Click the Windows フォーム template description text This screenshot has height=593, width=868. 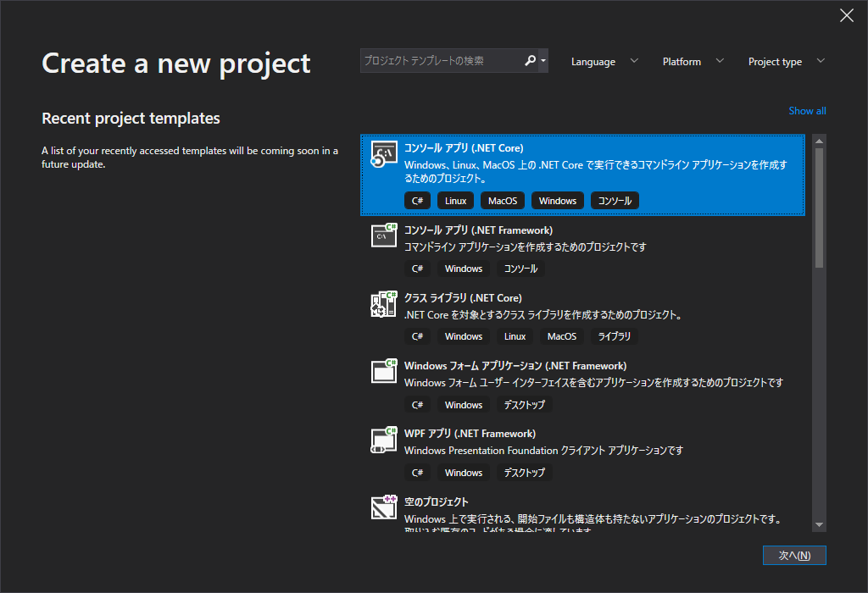(x=593, y=383)
